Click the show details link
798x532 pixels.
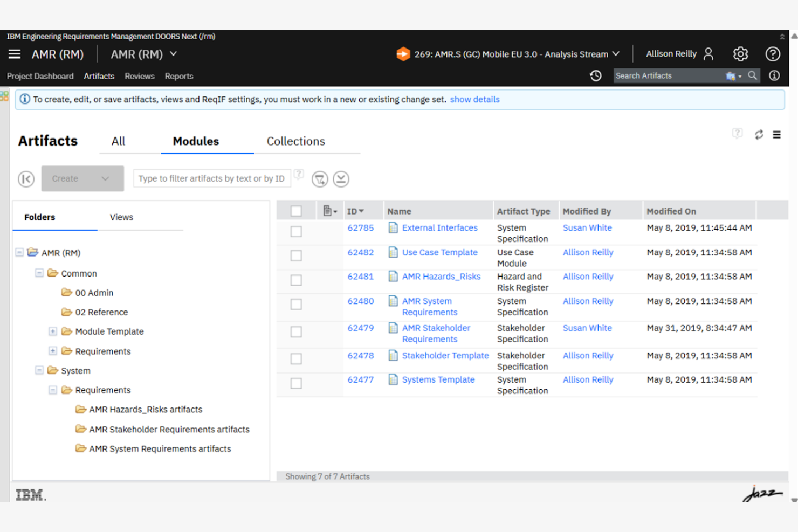tap(475, 99)
